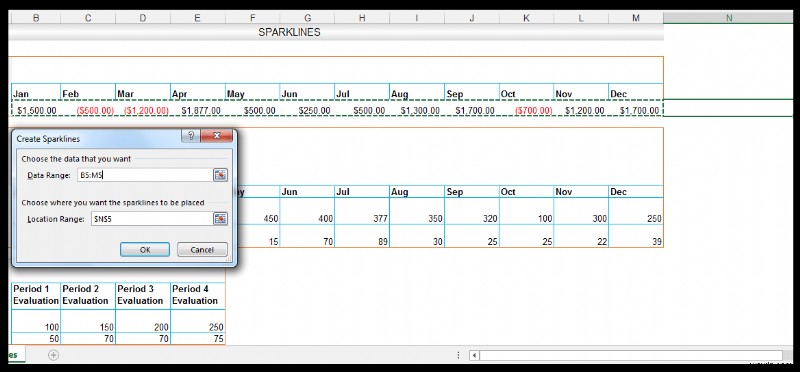The width and height of the screenshot is (800, 372).
Task: Select column B header
Action: pyautogui.click(x=36, y=18)
